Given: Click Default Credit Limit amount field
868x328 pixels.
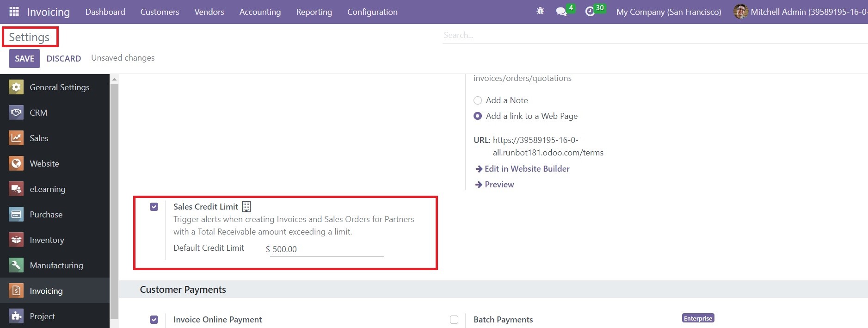Looking at the screenshot, I should [326, 249].
